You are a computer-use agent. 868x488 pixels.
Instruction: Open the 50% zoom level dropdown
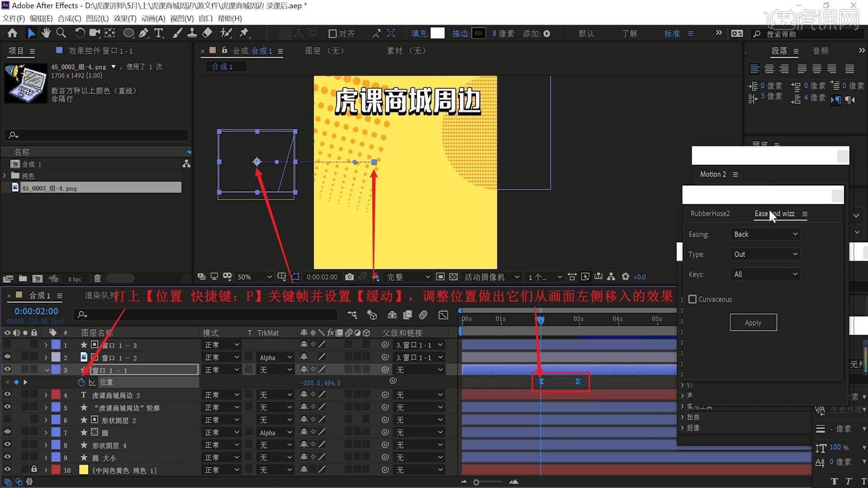pos(255,277)
